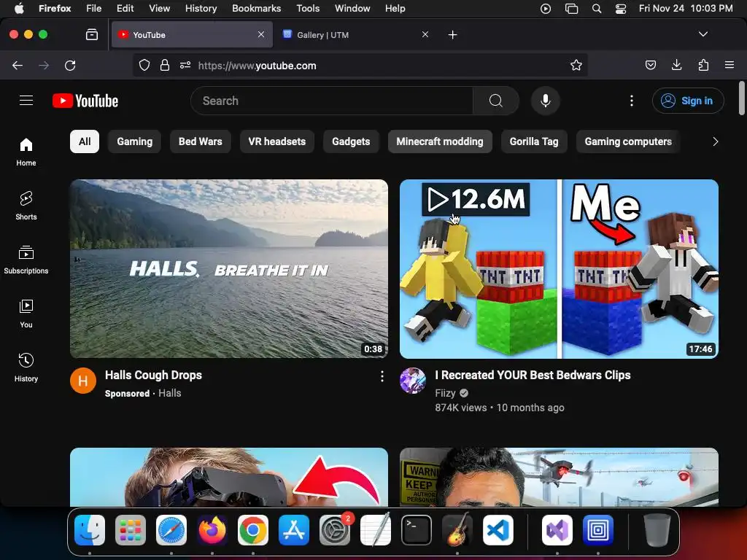Screen dimensions: 747x560
Task: Select the Gaming filter chip
Action: coord(135,141)
